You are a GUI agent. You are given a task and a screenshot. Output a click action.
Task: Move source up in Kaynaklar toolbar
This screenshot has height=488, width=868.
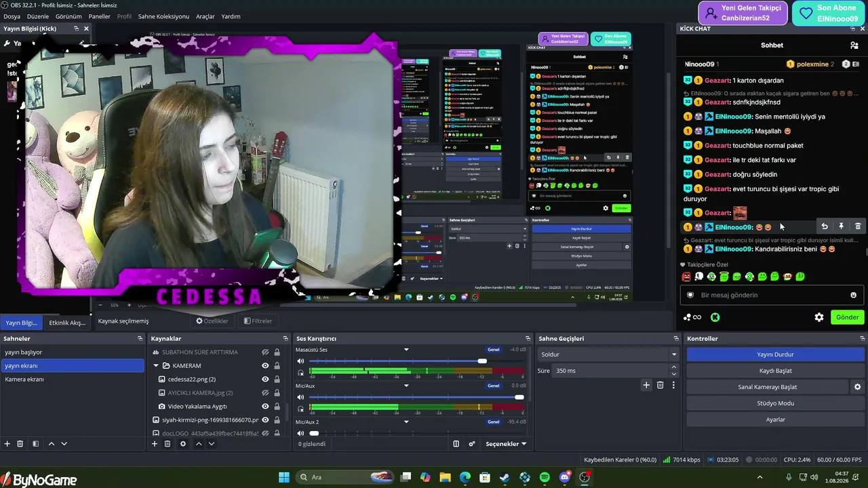(199, 444)
